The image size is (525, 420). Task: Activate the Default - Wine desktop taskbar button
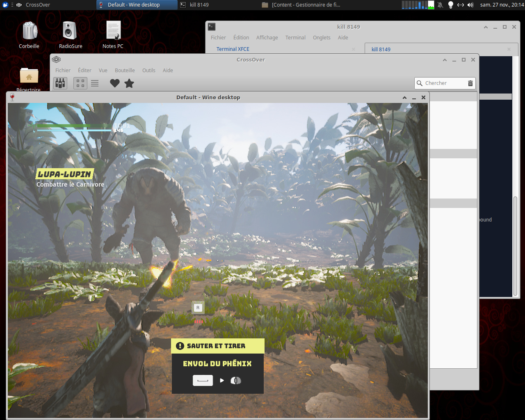point(137,5)
